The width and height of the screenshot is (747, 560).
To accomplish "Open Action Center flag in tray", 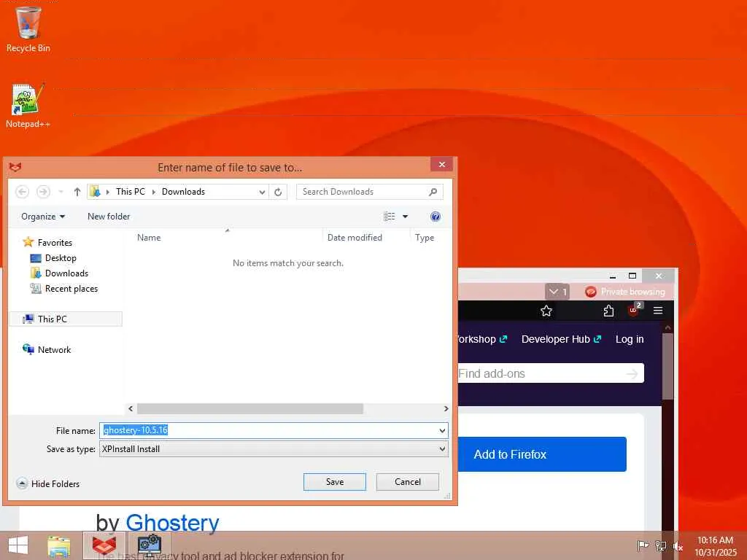I will [643, 545].
